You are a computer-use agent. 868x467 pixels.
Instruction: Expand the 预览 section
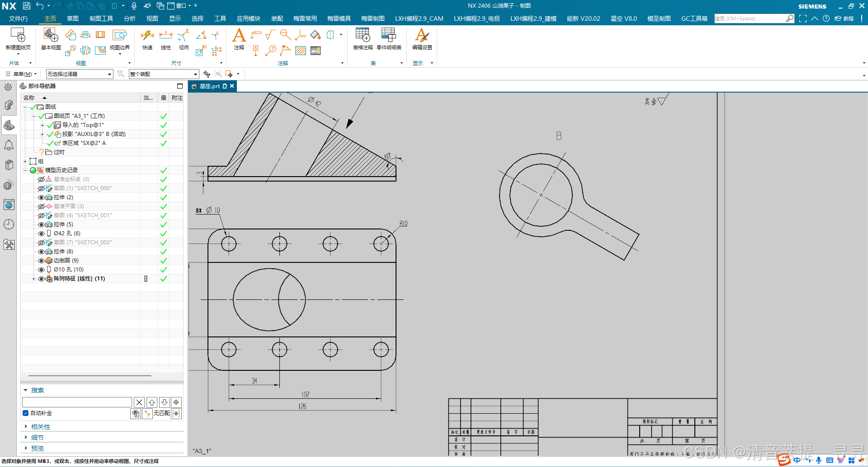coord(26,448)
